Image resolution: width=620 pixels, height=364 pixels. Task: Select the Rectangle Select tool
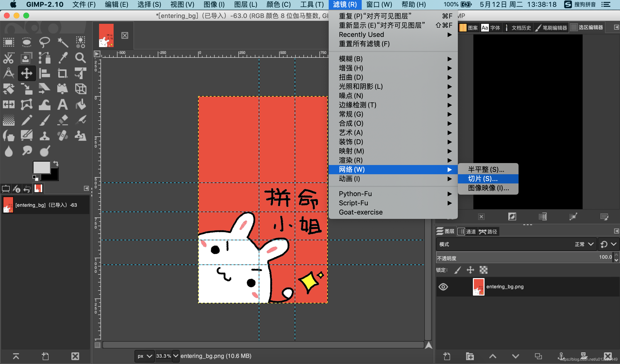pyautogui.click(x=8, y=42)
